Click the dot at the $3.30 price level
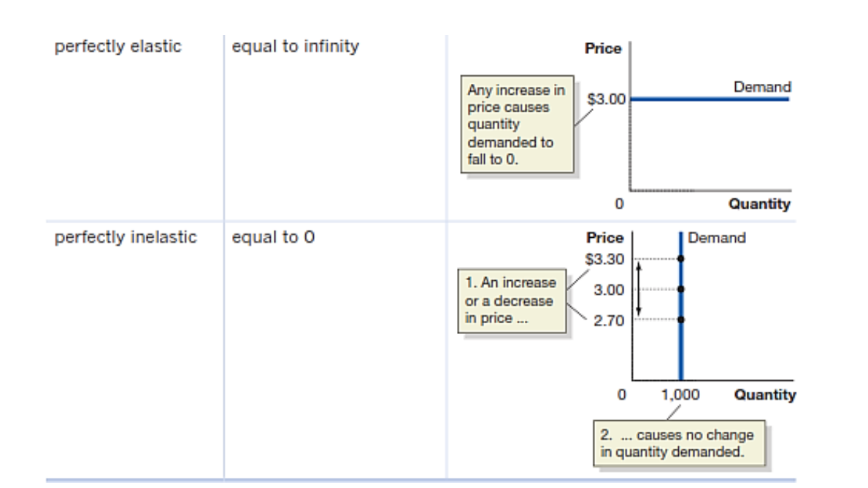The image size is (868, 488). point(680,258)
